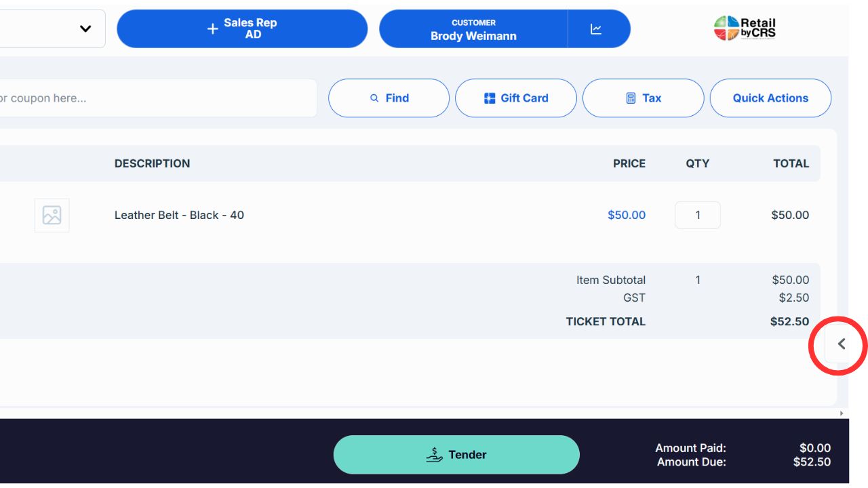
Task: Click the gift card icon
Action: pos(490,98)
